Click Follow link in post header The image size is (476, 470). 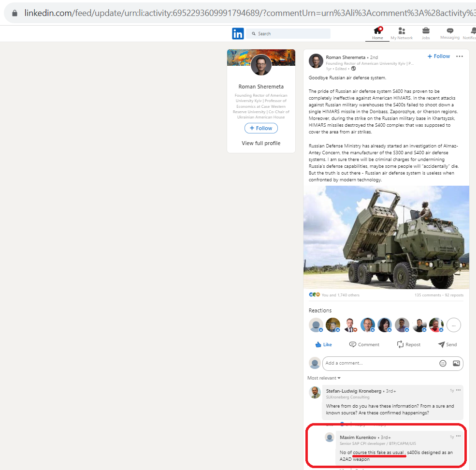coord(439,56)
